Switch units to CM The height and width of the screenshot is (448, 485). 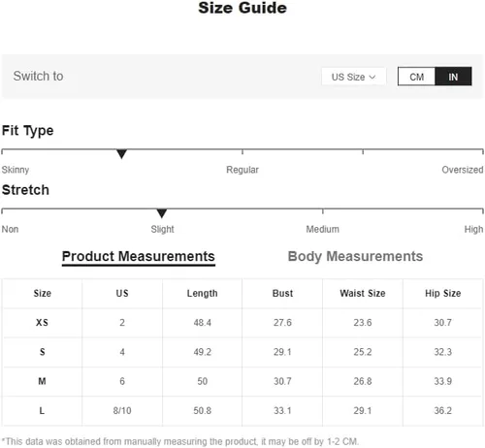coord(416,77)
